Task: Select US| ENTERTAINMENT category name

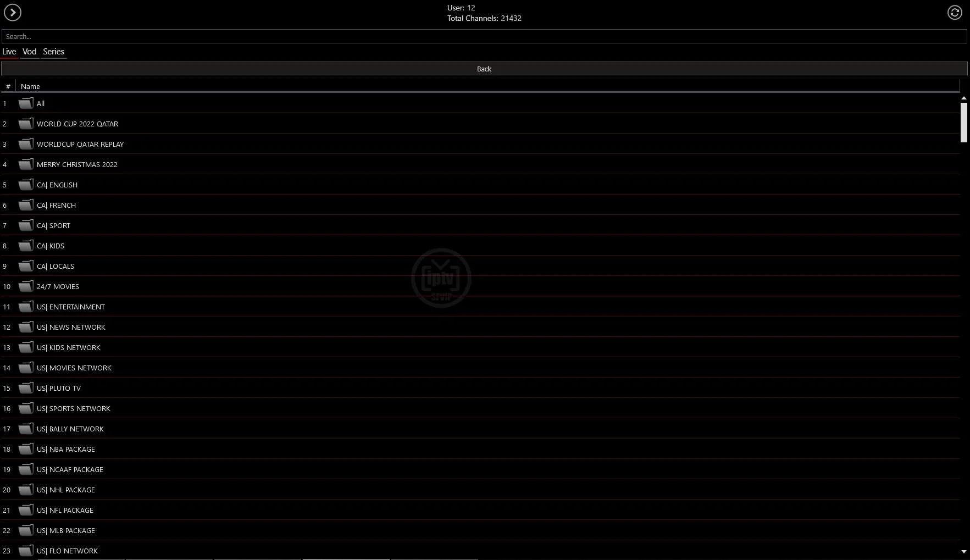Action: coord(71,307)
